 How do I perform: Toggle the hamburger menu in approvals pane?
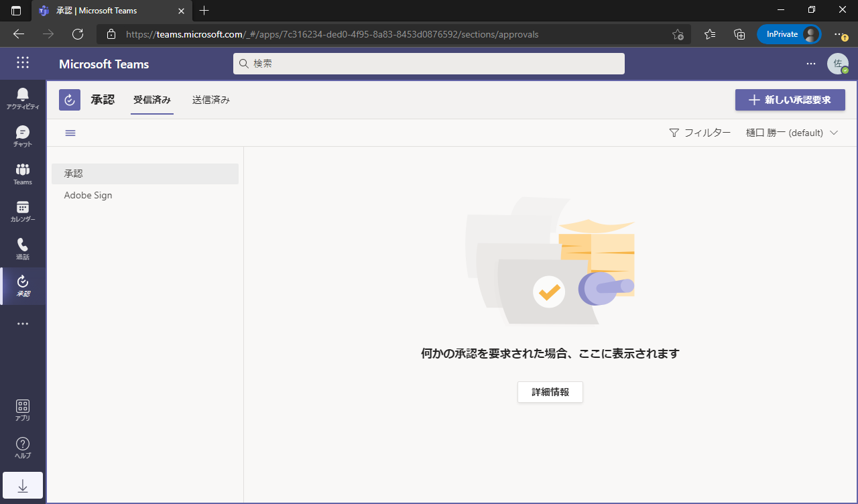(x=70, y=133)
